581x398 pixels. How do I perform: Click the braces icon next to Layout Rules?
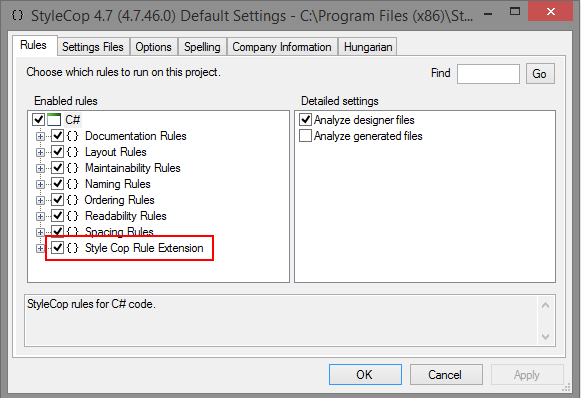73,152
